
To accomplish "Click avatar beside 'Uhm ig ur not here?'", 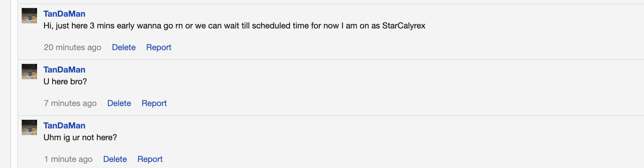I will coord(29,127).
